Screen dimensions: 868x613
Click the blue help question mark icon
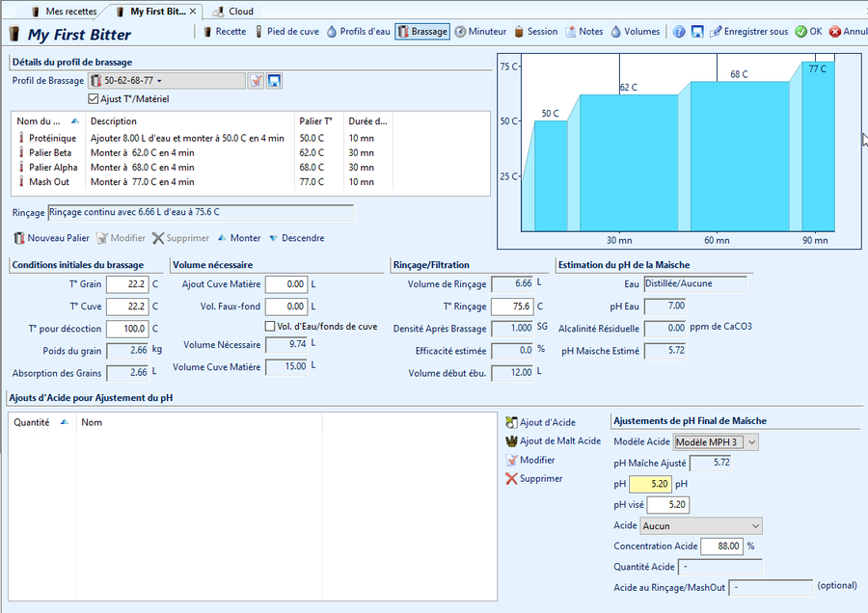679,32
